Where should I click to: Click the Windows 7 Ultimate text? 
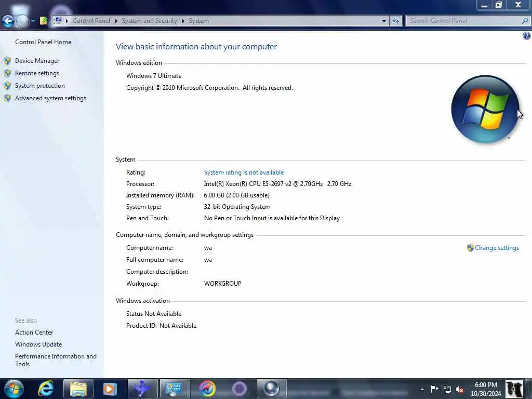tap(154, 76)
